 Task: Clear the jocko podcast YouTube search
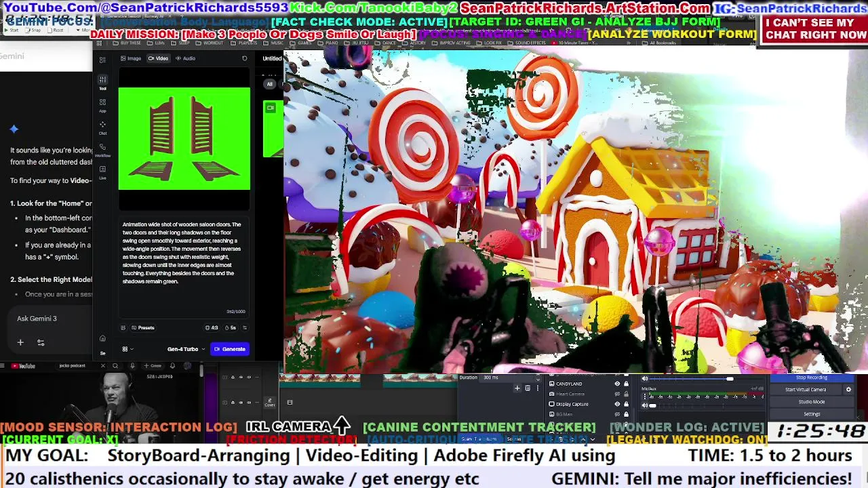(103, 366)
